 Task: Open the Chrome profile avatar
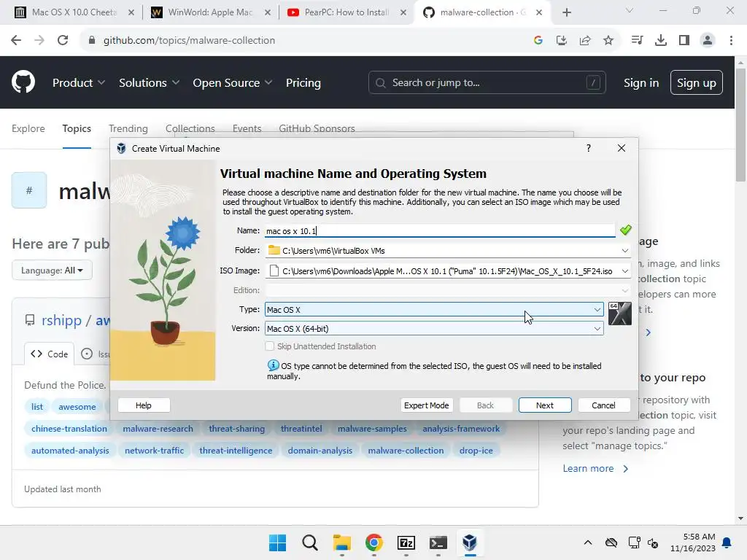(708, 41)
